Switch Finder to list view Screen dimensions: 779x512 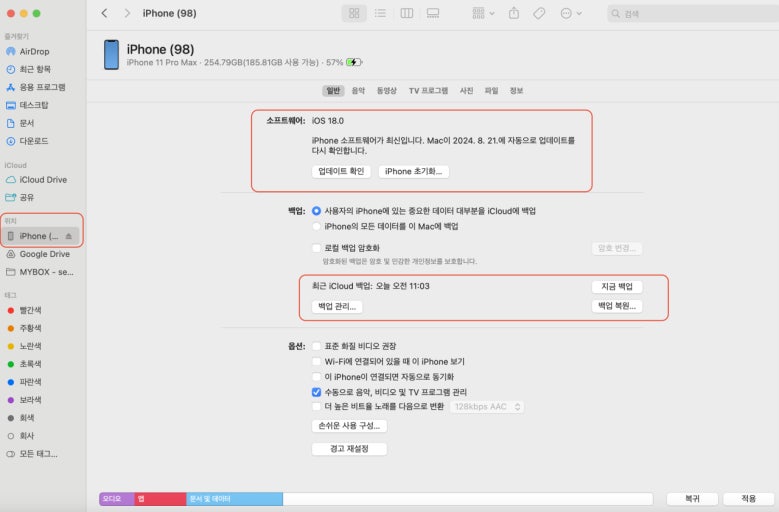pos(381,13)
